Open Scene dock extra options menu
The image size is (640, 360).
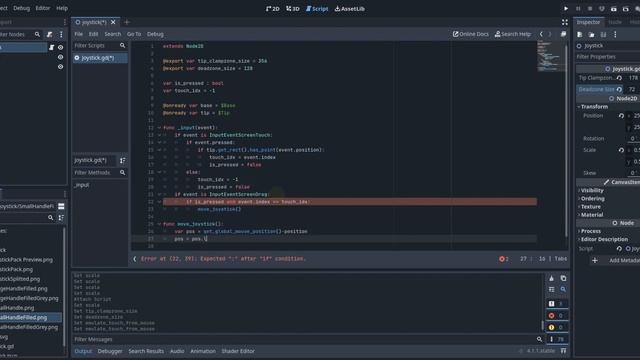tap(61, 35)
